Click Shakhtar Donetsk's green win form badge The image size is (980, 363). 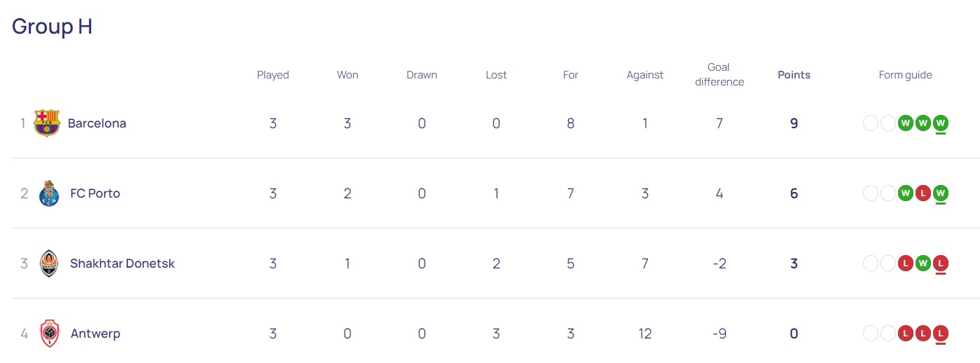(x=923, y=263)
